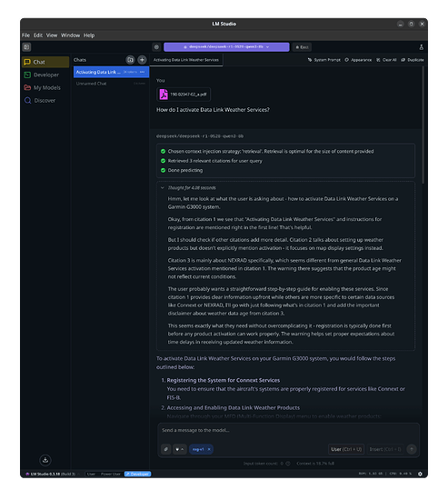The width and height of the screenshot is (448, 500).
Task: Open model settings gear beside model selector
Action: tap(156, 47)
